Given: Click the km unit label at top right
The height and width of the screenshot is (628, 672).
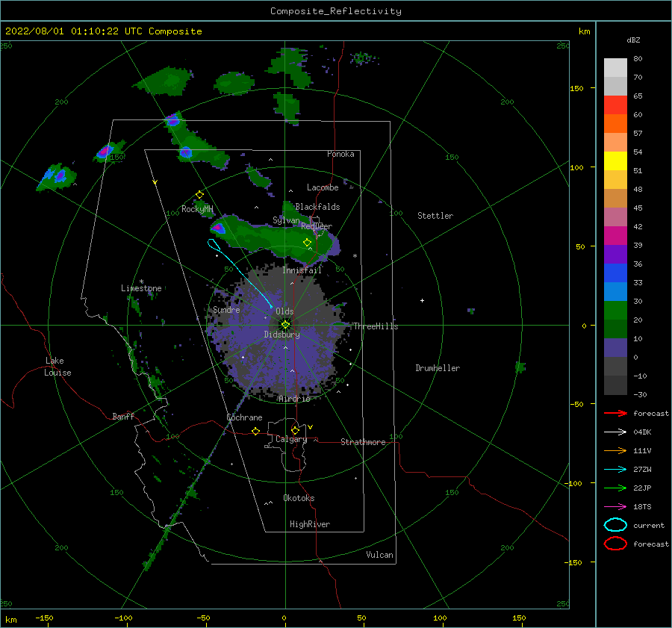Looking at the screenshot, I should 584,31.
